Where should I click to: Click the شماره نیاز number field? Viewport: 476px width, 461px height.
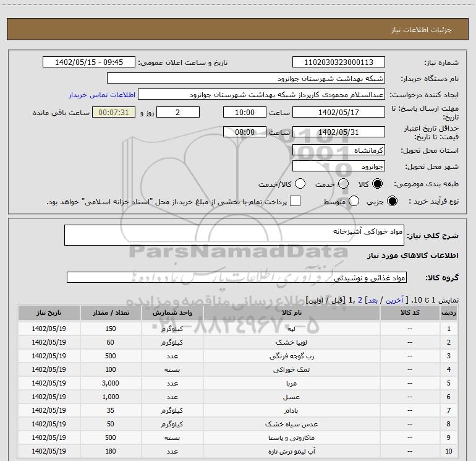coord(339,62)
